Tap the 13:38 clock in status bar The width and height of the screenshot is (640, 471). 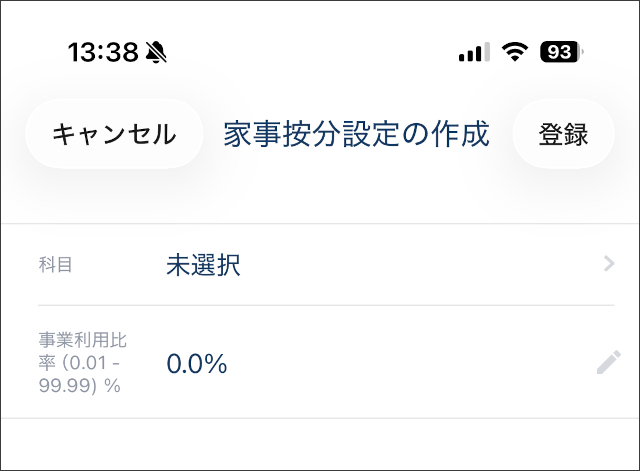(x=103, y=52)
